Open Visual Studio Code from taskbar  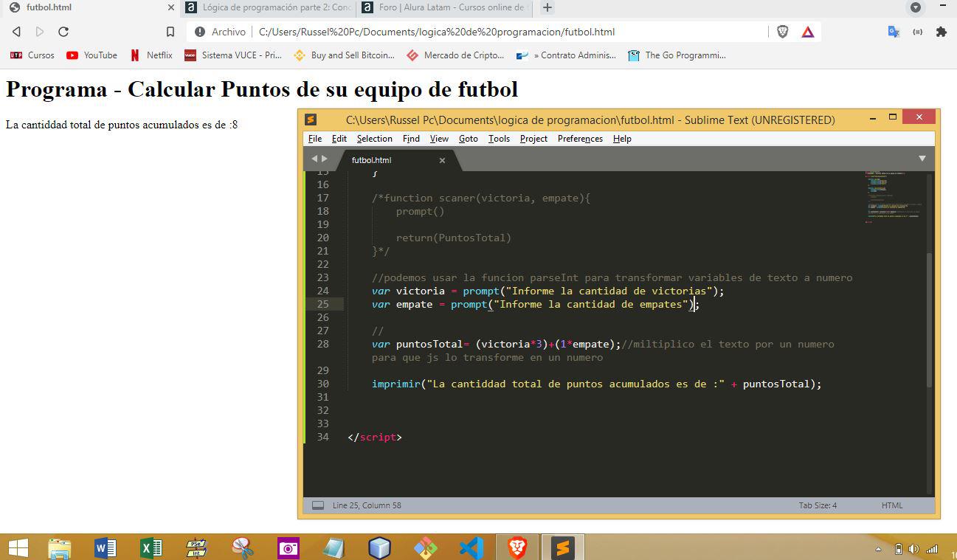[471, 547]
